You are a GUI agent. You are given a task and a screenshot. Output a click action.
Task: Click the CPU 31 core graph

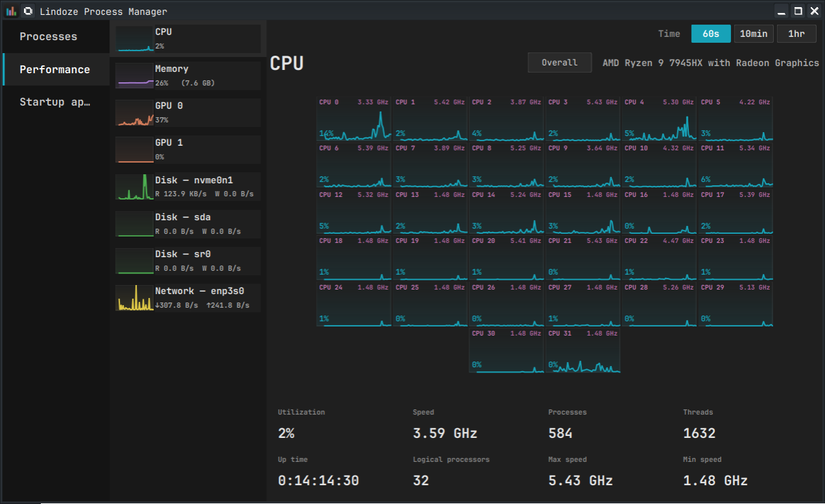[583, 350]
